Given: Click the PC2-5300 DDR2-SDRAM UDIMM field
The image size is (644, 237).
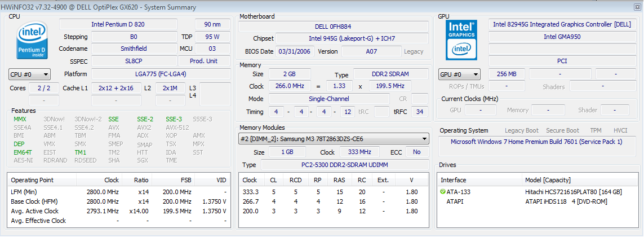Looking at the screenshot, I should (x=345, y=165).
